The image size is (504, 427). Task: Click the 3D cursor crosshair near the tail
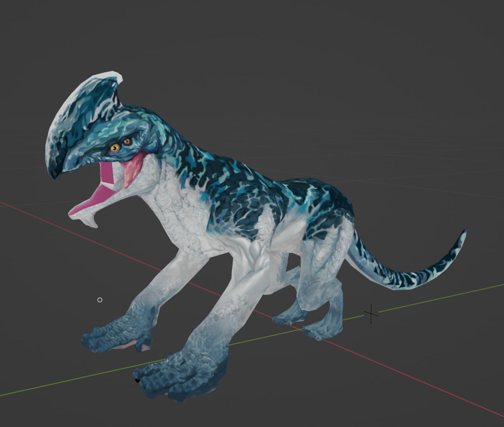tap(371, 314)
